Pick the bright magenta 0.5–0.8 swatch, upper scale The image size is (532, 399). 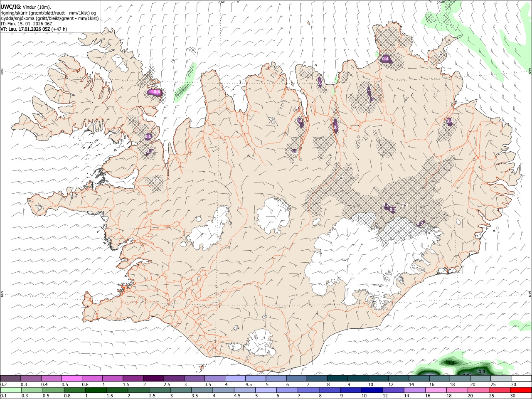coord(71,378)
